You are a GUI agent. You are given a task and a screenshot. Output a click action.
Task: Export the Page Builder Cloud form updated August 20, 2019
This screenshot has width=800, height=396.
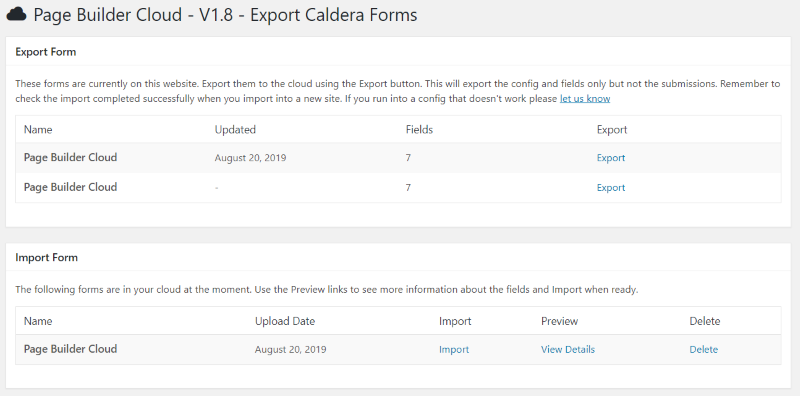[x=611, y=158]
